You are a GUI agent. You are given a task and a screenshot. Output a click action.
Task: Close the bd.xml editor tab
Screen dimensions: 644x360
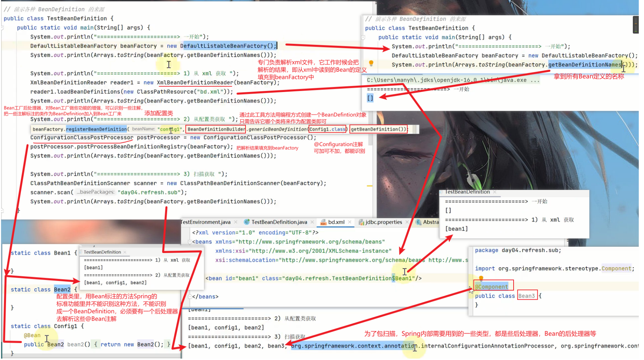pyautogui.click(x=349, y=222)
